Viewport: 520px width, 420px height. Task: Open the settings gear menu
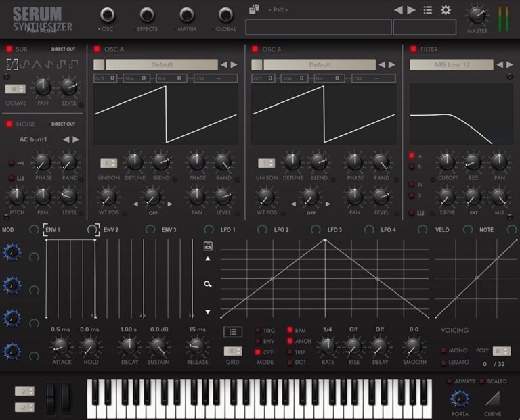(x=446, y=10)
